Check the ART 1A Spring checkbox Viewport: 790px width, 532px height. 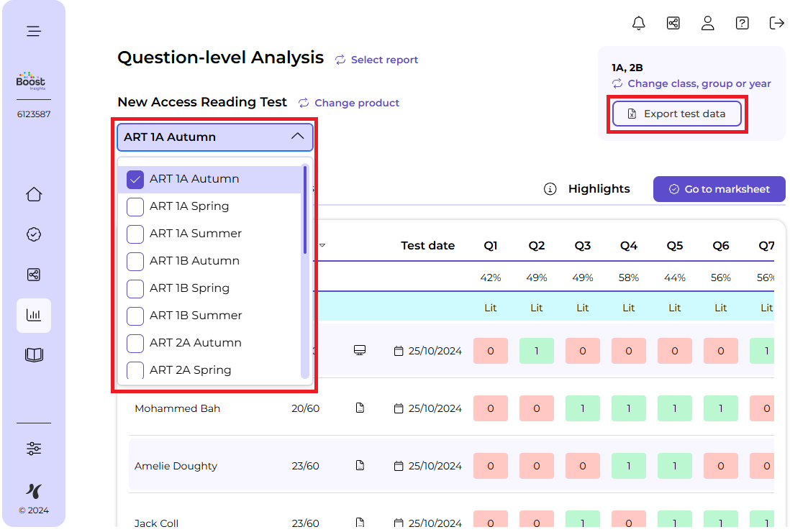point(135,206)
